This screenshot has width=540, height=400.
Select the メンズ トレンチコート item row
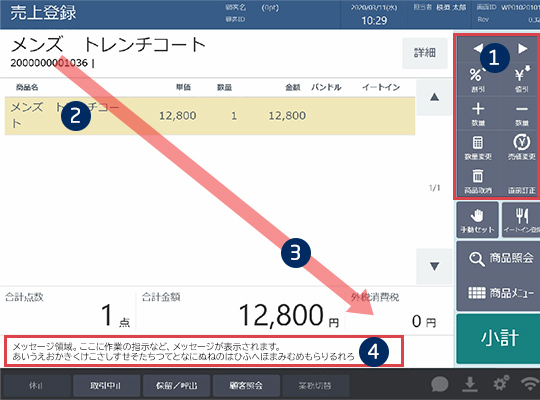pos(210,116)
